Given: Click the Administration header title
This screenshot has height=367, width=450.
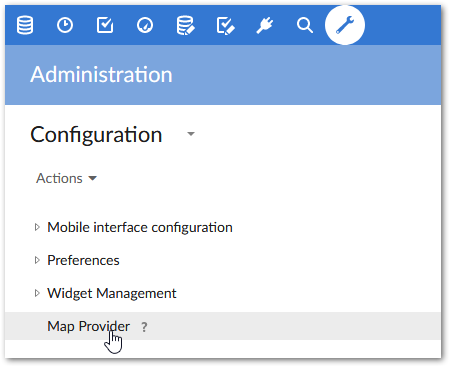Looking at the screenshot, I should point(101,74).
